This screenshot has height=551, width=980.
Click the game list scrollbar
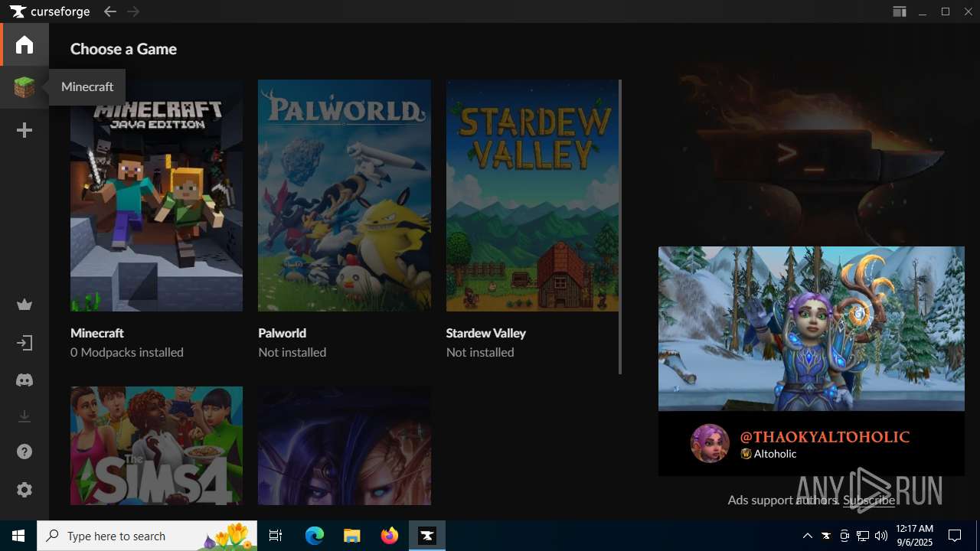pyautogui.click(x=620, y=227)
